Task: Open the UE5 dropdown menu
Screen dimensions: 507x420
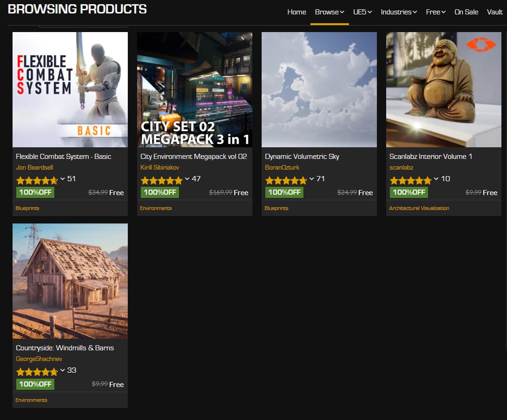Action: pos(362,12)
